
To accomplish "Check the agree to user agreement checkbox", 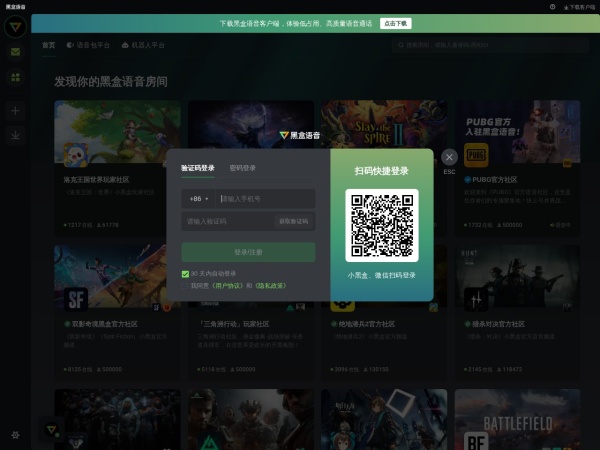I will point(185,286).
